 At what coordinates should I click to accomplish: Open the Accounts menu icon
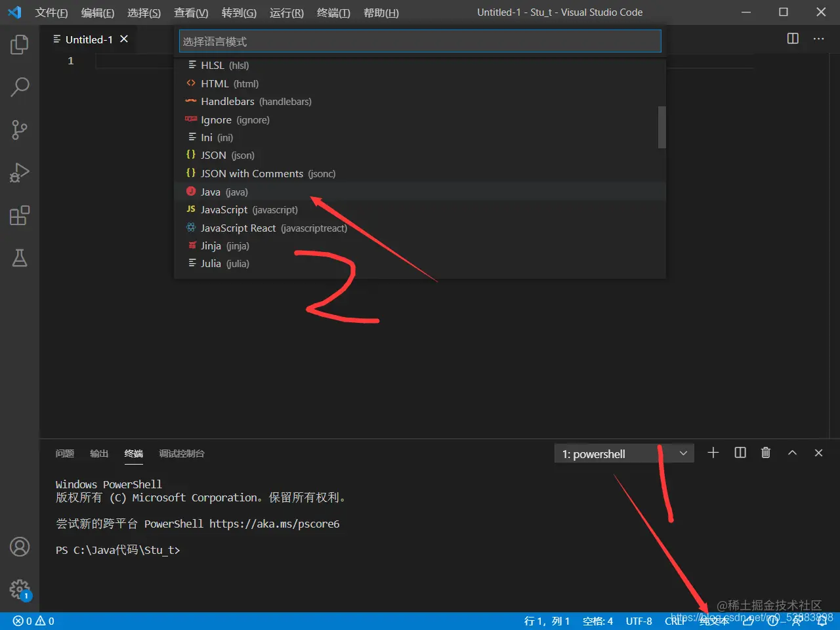(20, 547)
